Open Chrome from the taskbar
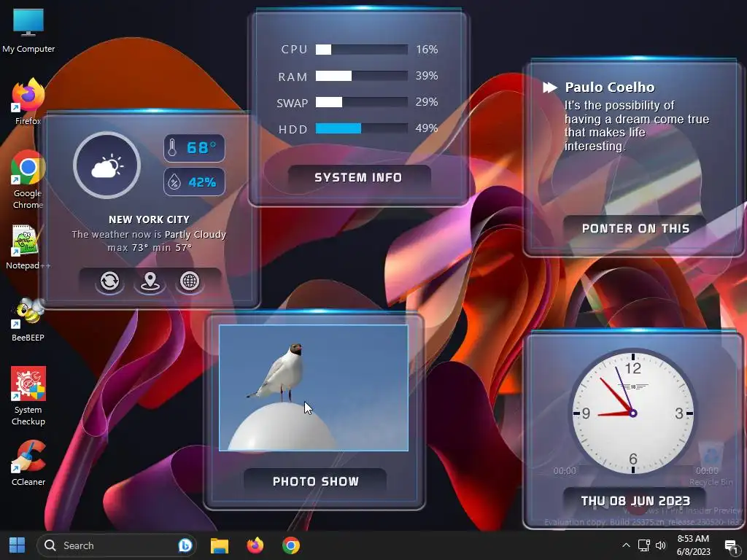Viewport: 747px width, 560px height. (291, 545)
